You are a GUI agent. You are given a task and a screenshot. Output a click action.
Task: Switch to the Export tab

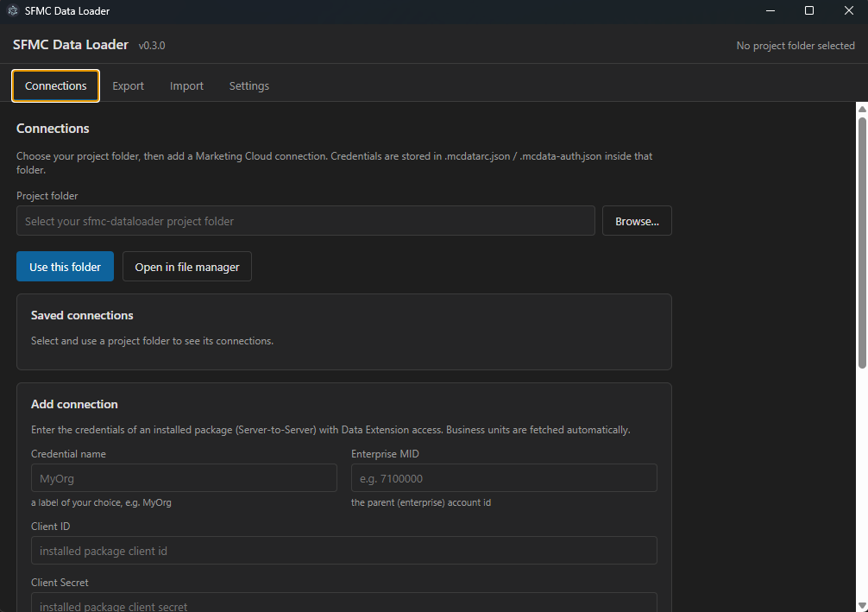(128, 85)
